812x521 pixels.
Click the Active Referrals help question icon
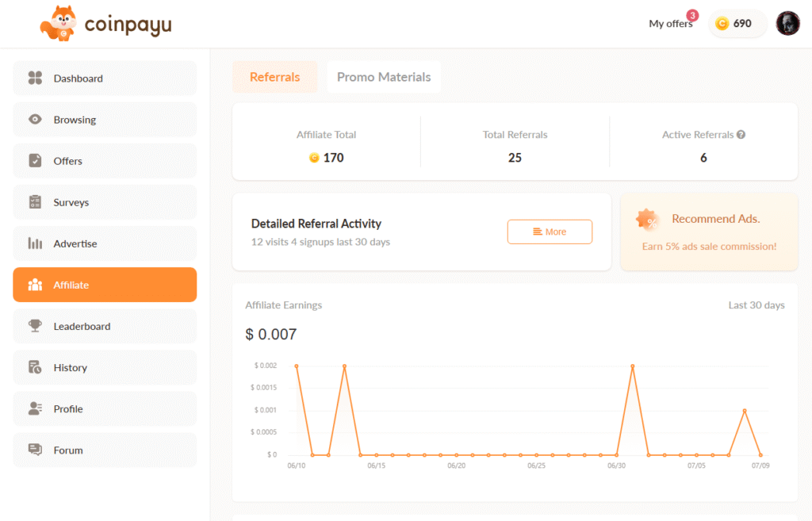point(741,135)
